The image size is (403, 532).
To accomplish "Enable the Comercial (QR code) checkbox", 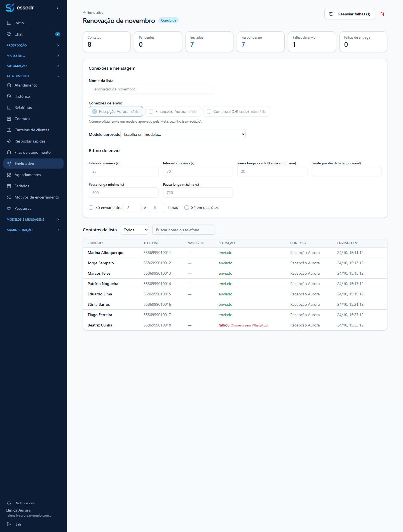I will point(209,111).
